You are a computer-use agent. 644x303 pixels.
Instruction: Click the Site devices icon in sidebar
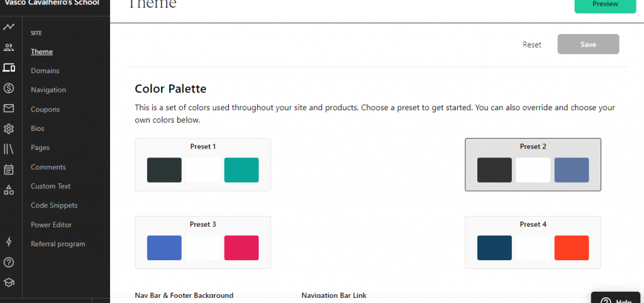(x=9, y=67)
